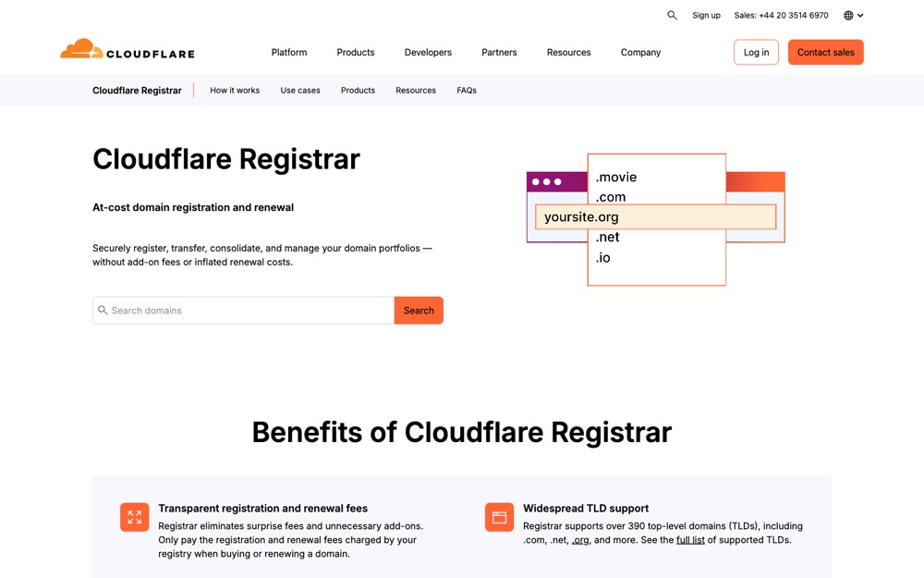
Task: Click the expand arrows icon beside Transparent fees
Action: [134, 517]
